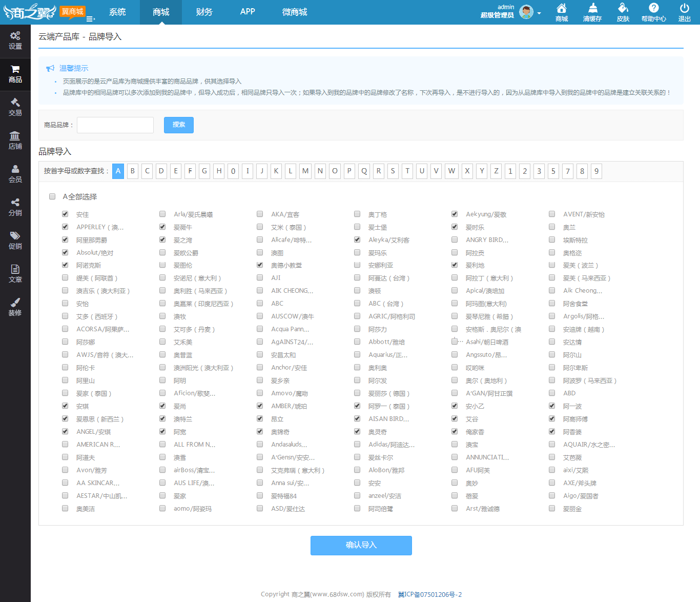Screen dimensions: 700x602
Task: Check the Abbott/雅培 checkbox
Action: (x=357, y=342)
